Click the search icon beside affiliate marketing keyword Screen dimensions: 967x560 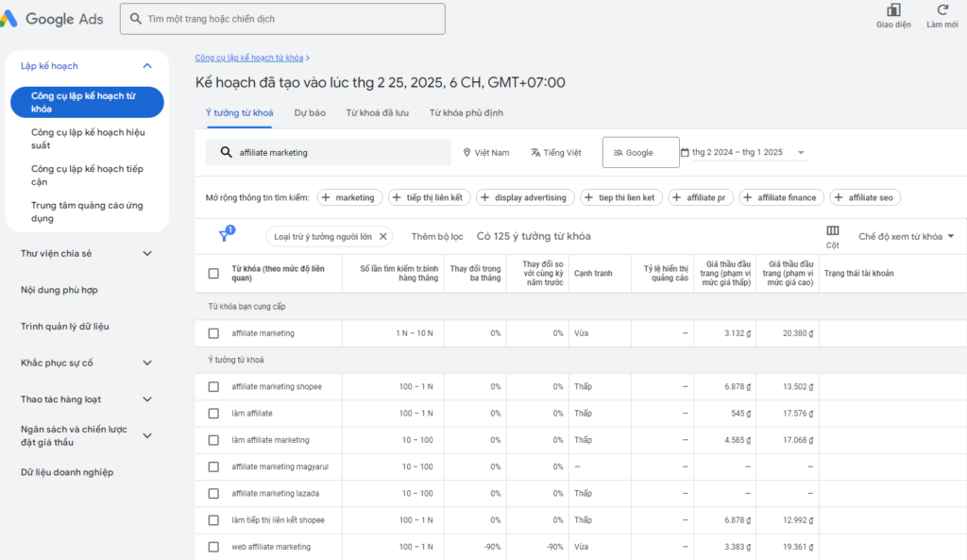[x=227, y=152]
